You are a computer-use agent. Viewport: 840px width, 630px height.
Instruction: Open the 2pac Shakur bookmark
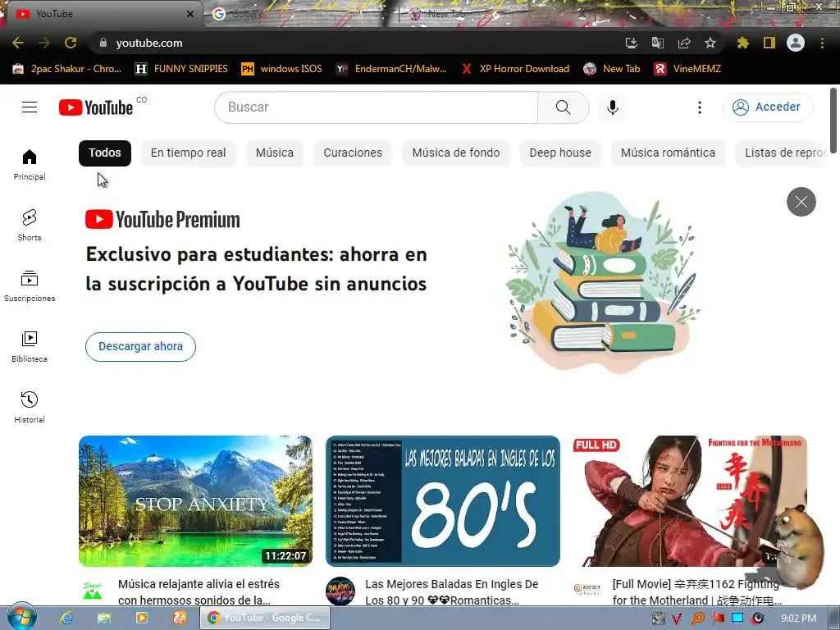[67, 69]
